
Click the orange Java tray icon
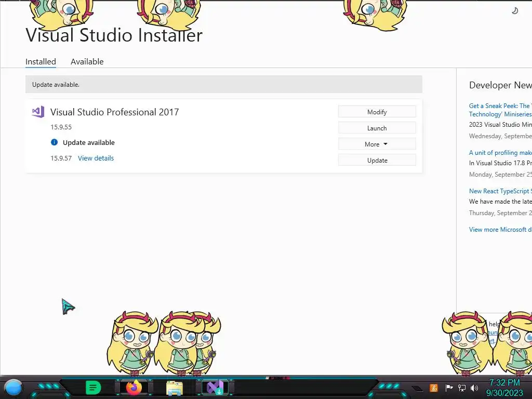[434, 388]
